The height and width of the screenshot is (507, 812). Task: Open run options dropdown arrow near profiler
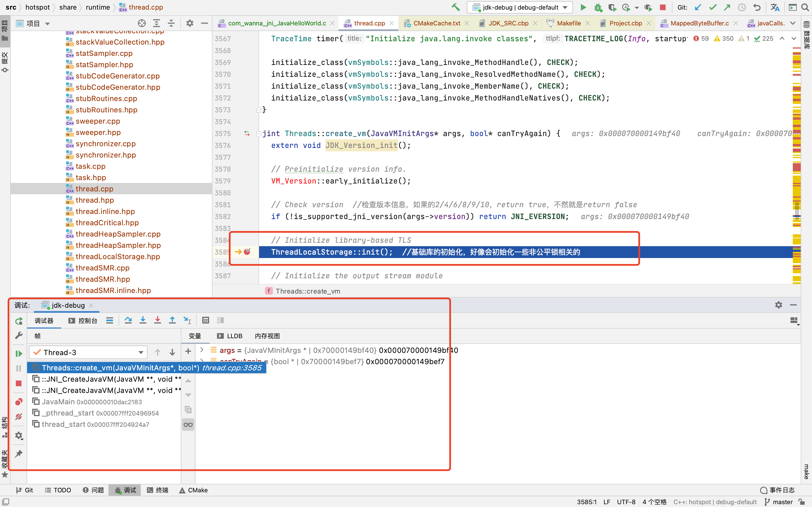point(637,7)
